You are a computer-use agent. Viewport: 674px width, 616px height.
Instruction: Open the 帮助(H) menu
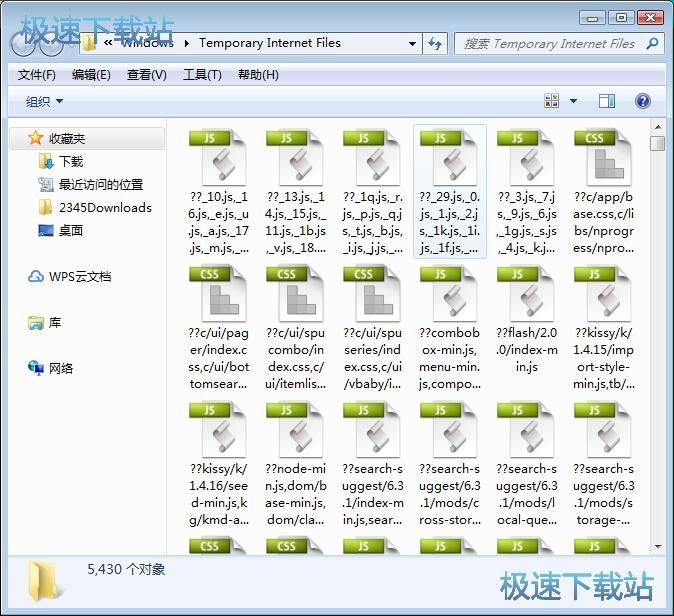click(x=258, y=75)
